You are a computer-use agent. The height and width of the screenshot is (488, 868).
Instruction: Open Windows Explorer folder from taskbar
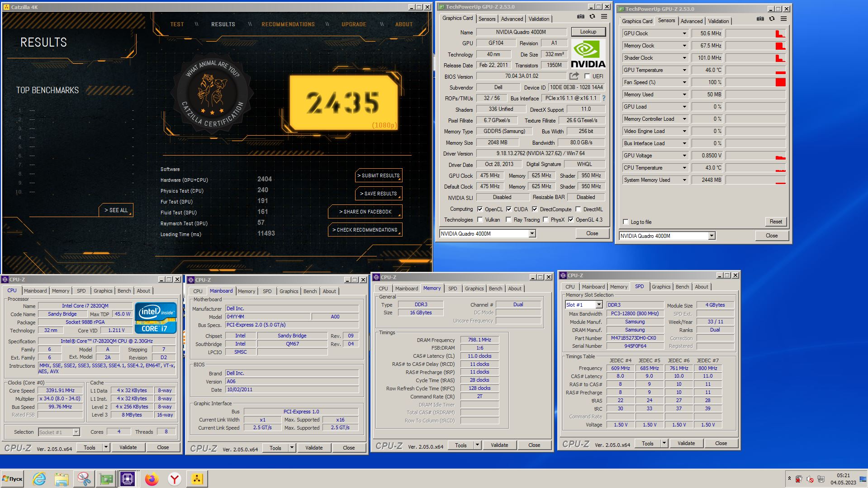[x=62, y=479]
